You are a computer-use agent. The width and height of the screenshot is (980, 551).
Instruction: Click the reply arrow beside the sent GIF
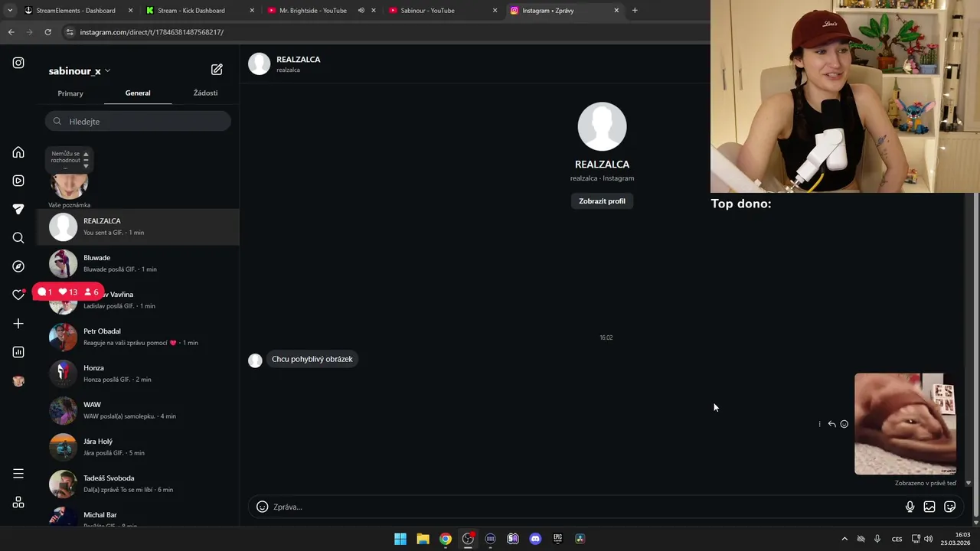tap(831, 424)
